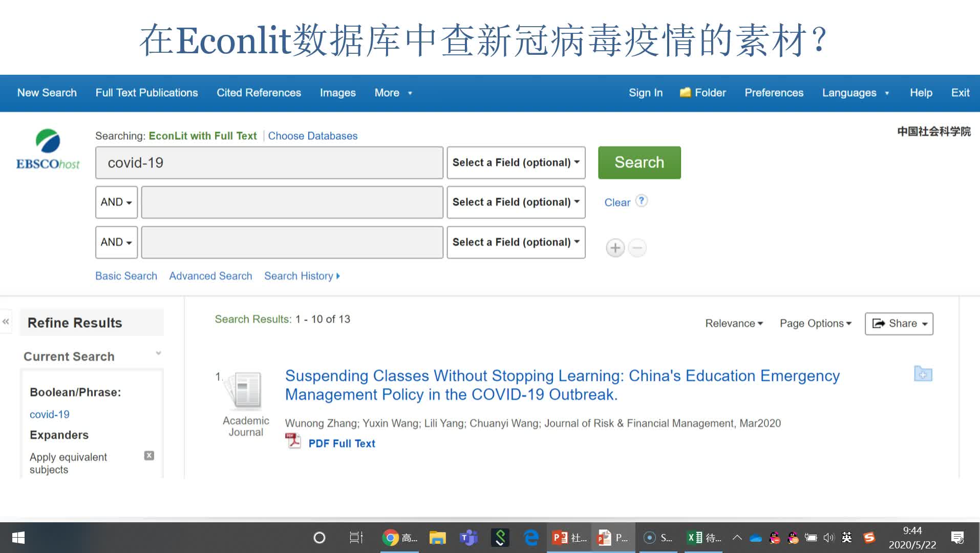This screenshot has height=553, width=980.
Task: Open PDF Full Text link
Action: pyautogui.click(x=342, y=443)
